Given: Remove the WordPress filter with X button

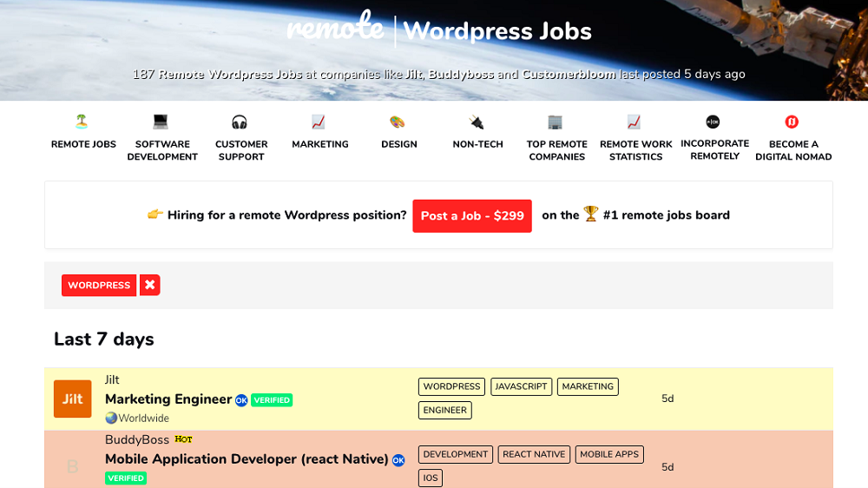Looking at the screenshot, I should [150, 285].
